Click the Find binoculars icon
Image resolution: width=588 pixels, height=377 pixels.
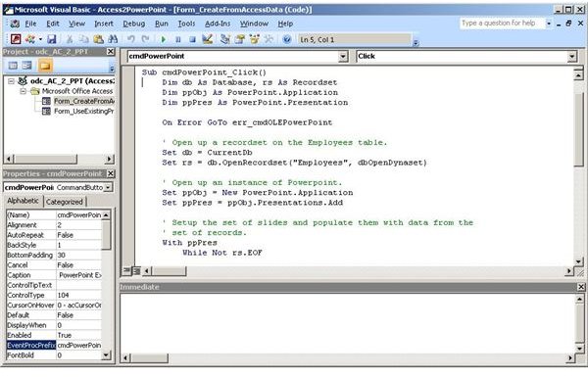(113, 39)
